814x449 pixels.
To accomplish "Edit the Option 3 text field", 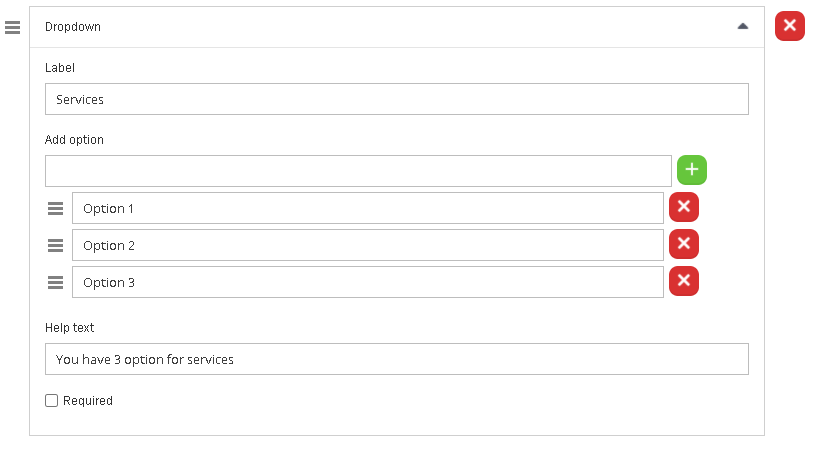I will 367,282.
